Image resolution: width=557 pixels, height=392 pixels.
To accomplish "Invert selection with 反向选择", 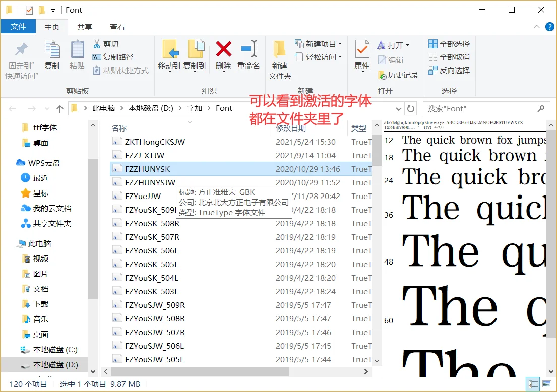I will click(x=449, y=71).
